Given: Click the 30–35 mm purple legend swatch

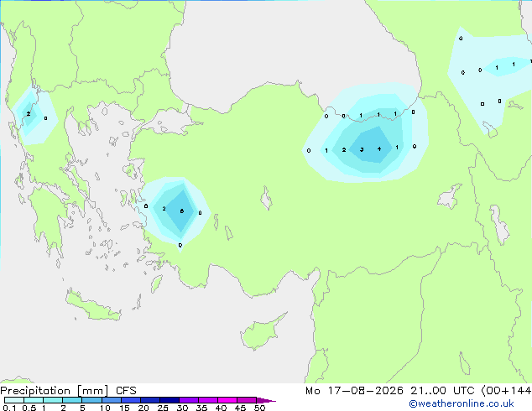Looking at the screenshot, I should click(188, 400).
